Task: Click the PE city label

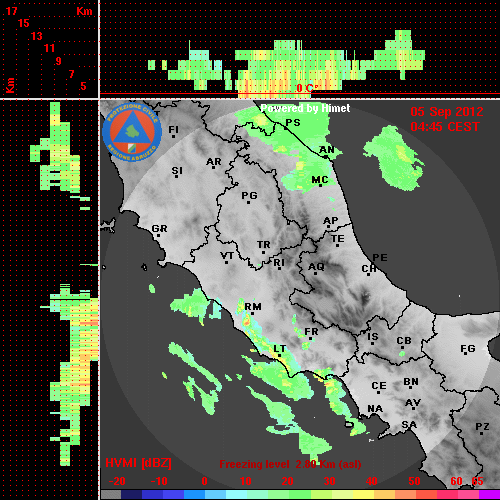Action: tap(380, 257)
